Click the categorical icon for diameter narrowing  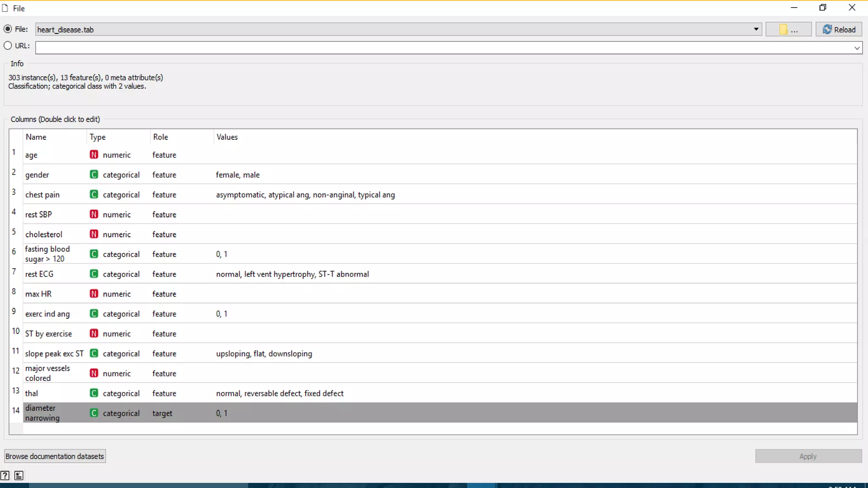tap(94, 413)
